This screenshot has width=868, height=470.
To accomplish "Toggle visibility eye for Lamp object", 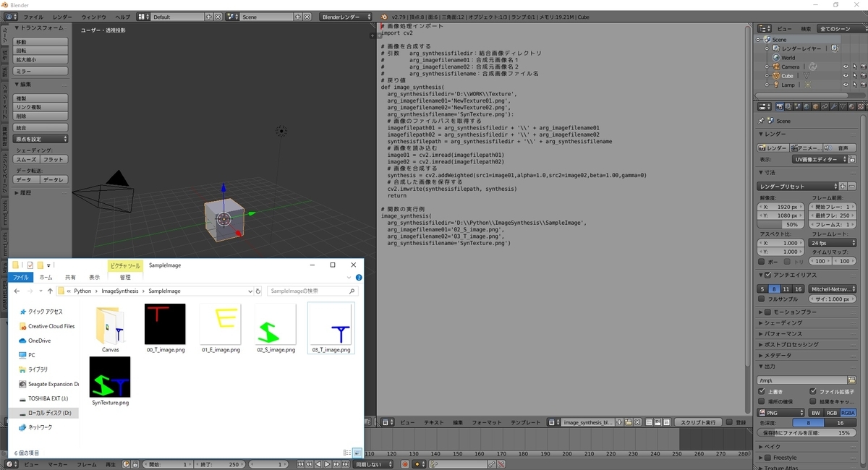I will (x=846, y=85).
